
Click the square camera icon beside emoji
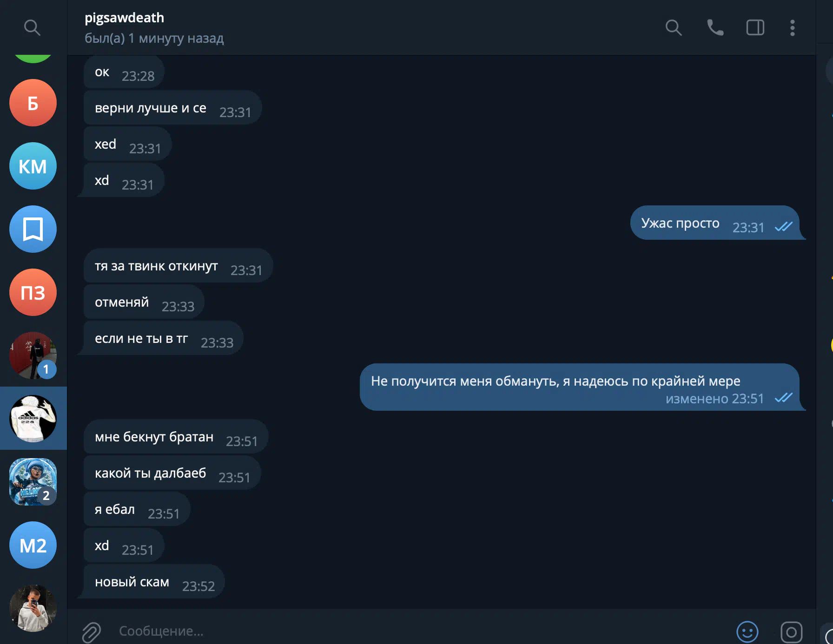pos(791,632)
